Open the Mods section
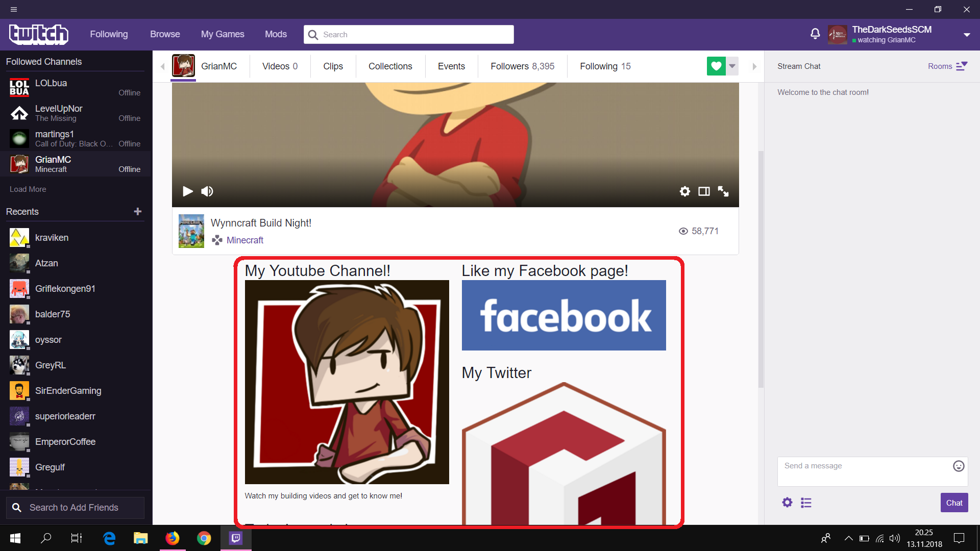 [276, 34]
